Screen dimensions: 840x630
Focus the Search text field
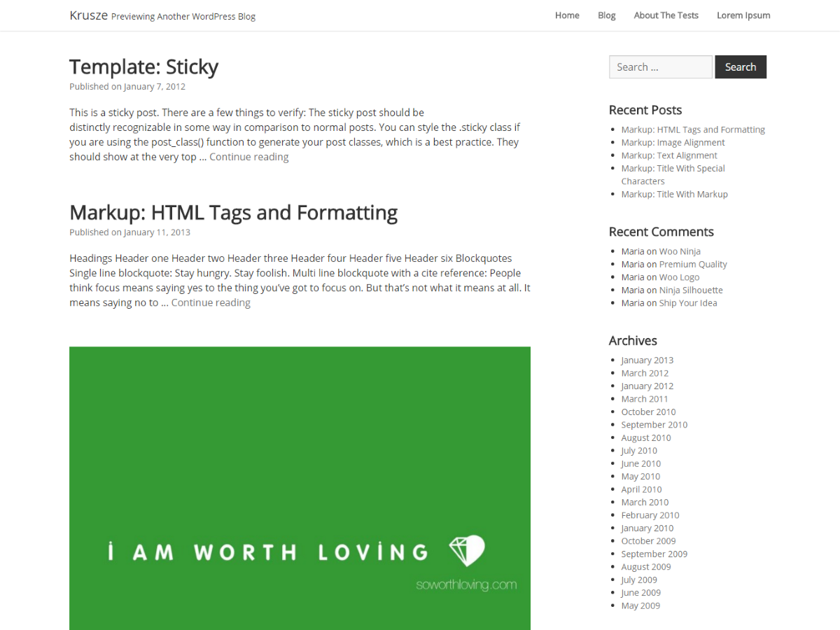pyautogui.click(x=660, y=67)
